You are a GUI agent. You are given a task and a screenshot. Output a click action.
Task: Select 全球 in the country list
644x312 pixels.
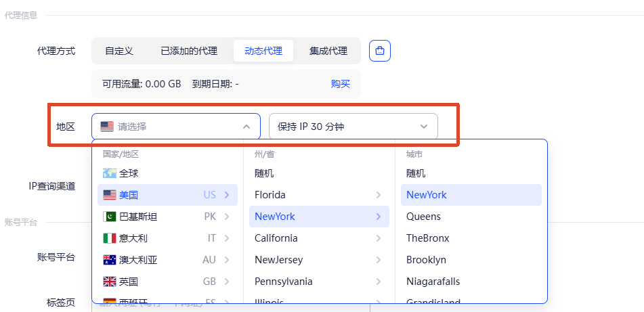point(167,173)
